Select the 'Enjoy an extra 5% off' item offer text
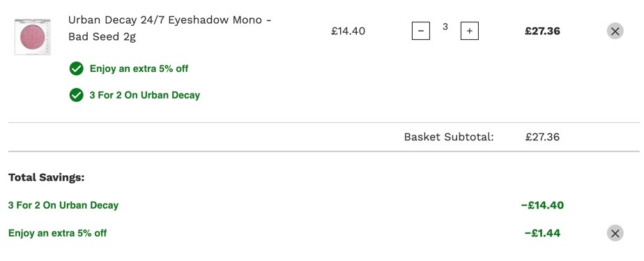The image size is (644, 261). (139, 68)
